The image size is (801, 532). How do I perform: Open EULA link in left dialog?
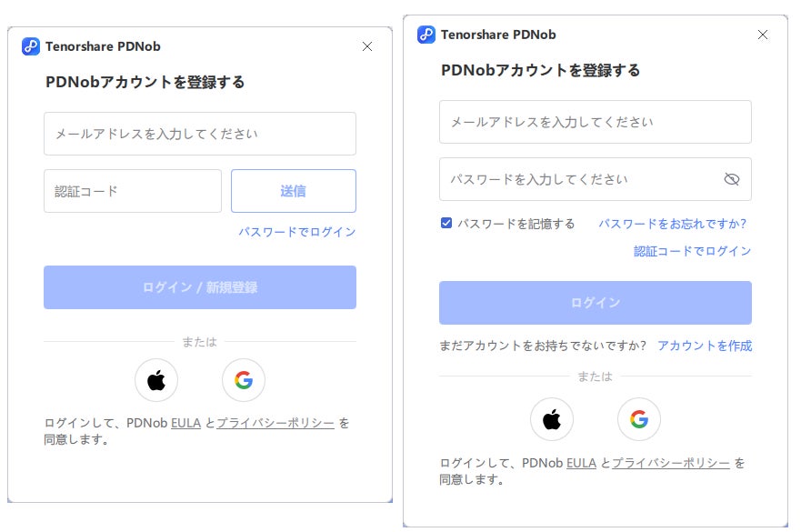pos(185,423)
